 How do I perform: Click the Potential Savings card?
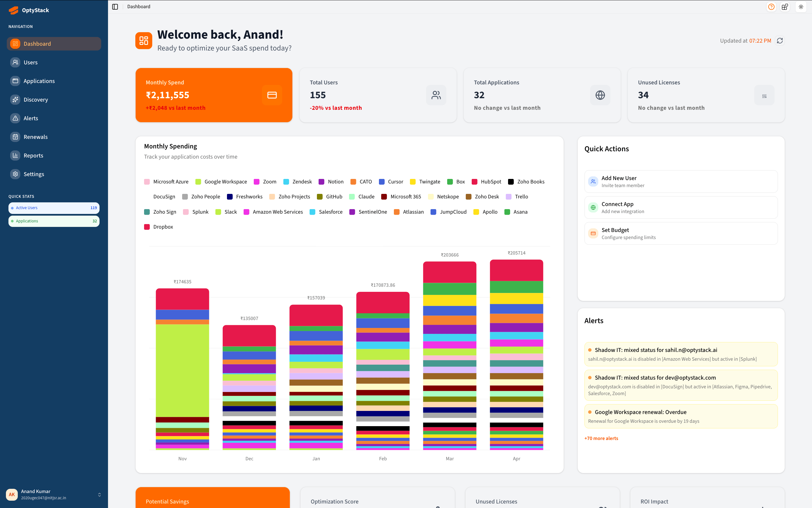(212, 498)
